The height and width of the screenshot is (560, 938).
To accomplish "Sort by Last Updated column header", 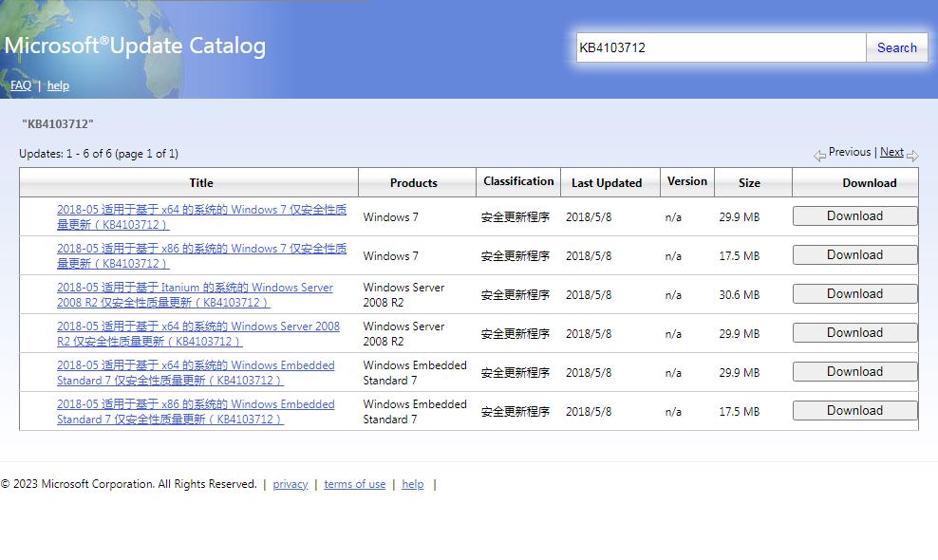I will pyautogui.click(x=607, y=183).
